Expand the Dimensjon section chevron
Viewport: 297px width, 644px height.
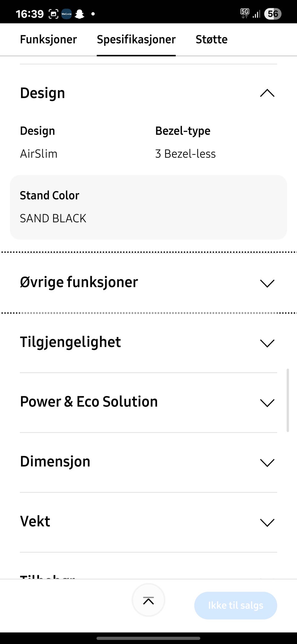point(267,462)
